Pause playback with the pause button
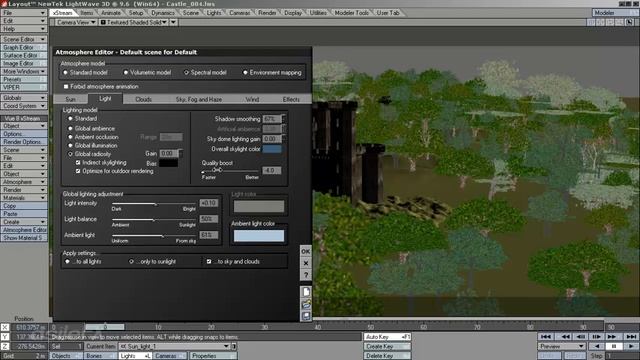This screenshot has width=640, height=360. click(613, 346)
